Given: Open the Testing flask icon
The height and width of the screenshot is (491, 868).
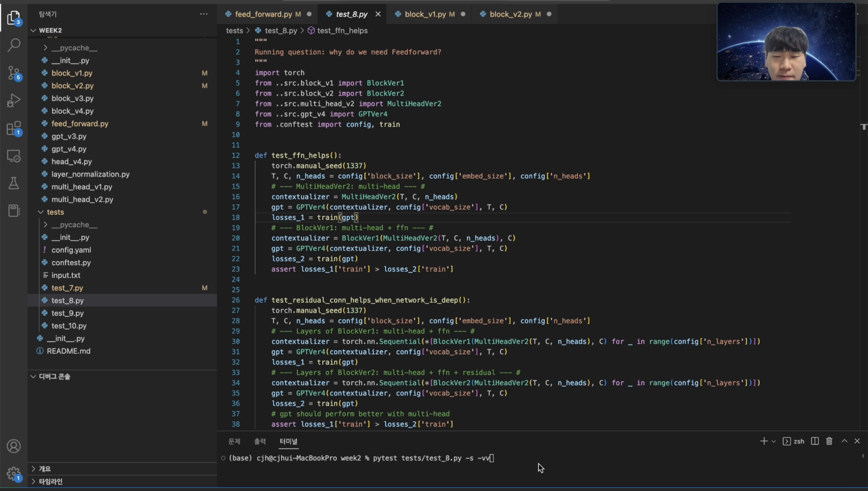Looking at the screenshot, I should [x=14, y=183].
